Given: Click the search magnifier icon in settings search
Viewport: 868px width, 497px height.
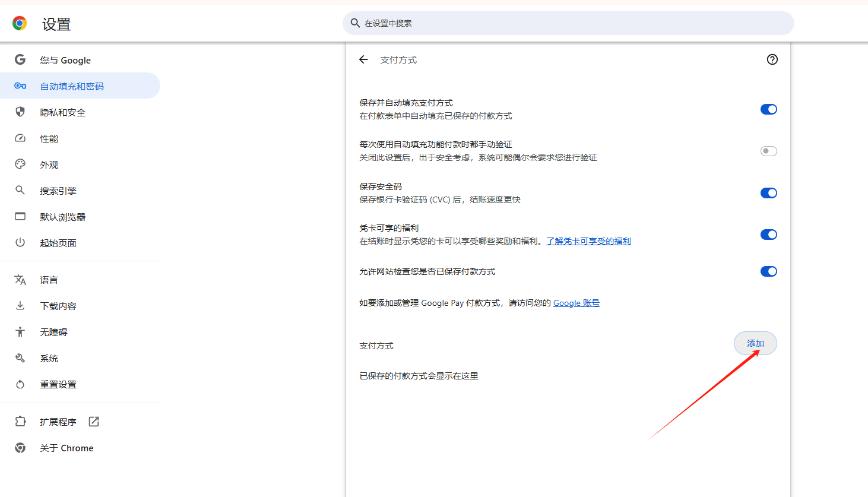Looking at the screenshot, I should tap(355, 23).
